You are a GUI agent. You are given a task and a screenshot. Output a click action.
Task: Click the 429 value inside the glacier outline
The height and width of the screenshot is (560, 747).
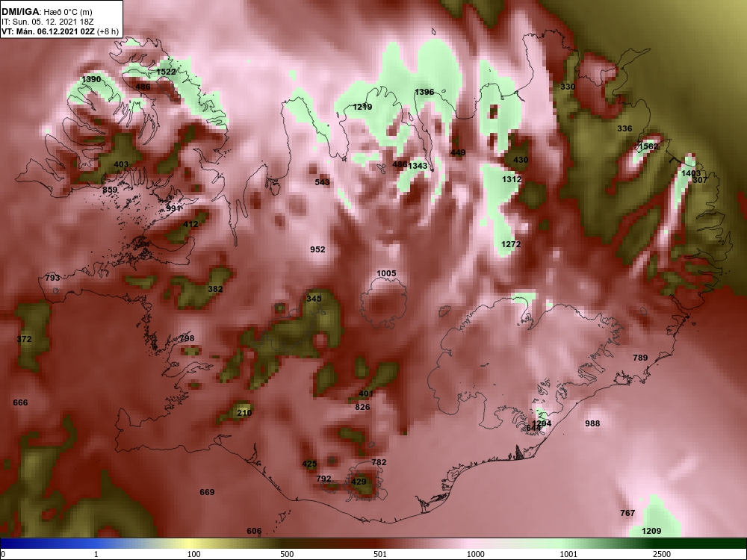point(359,482)
